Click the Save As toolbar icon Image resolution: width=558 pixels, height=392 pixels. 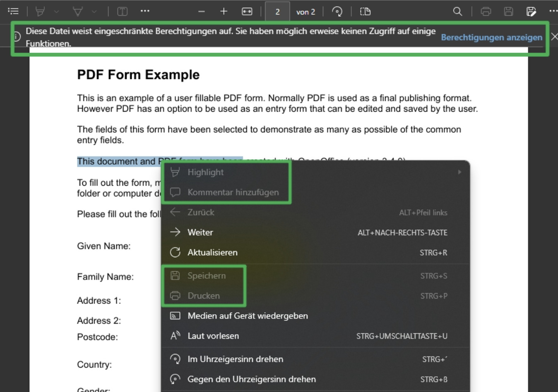531,12
